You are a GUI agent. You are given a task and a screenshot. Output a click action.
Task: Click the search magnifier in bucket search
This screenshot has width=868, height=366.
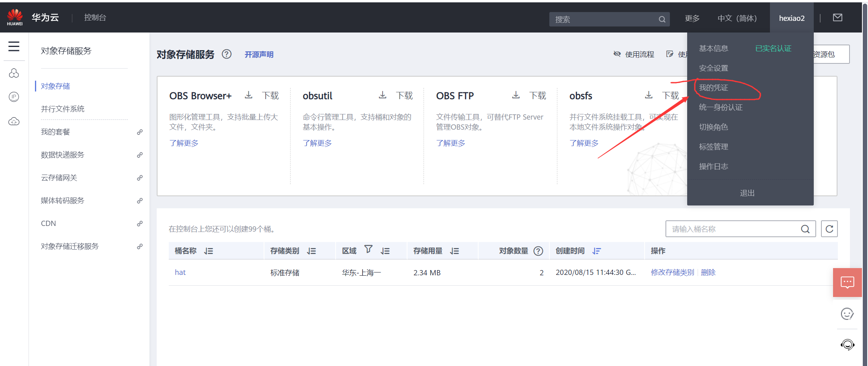pos(805,229)
